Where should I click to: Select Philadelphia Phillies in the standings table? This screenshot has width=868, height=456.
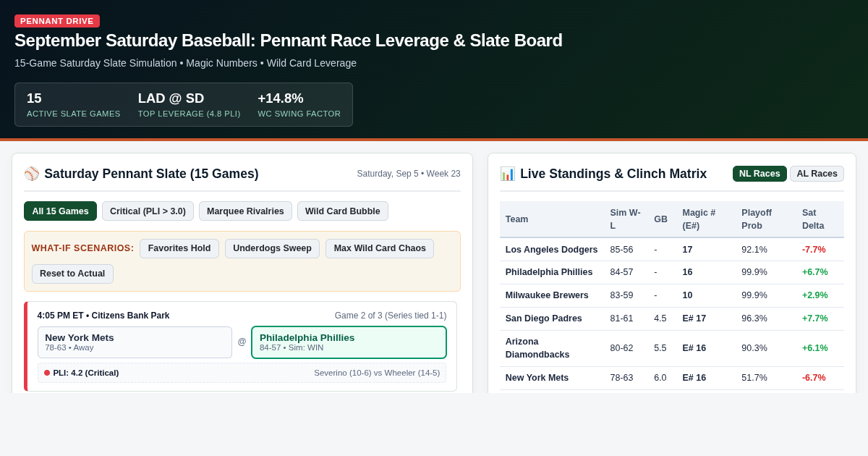pos(672,273)
